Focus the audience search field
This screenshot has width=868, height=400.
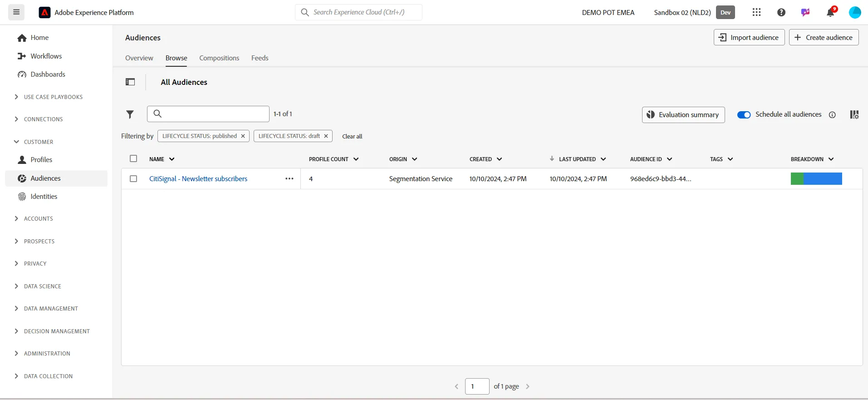(208, 114)
